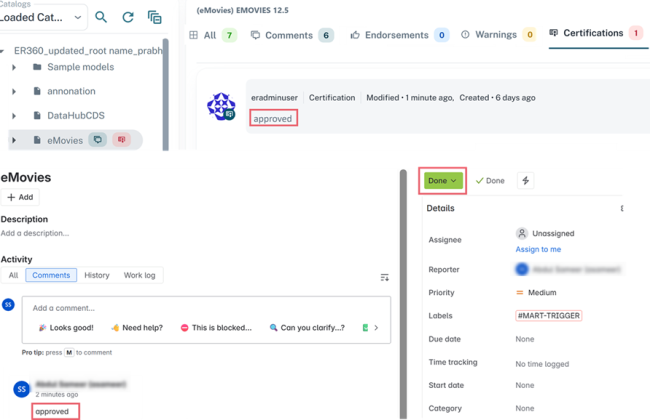Image resolution: width=650 pixels, height=420 pixels.
Task: Click the Add a description field
Action: tap(35, 233)
